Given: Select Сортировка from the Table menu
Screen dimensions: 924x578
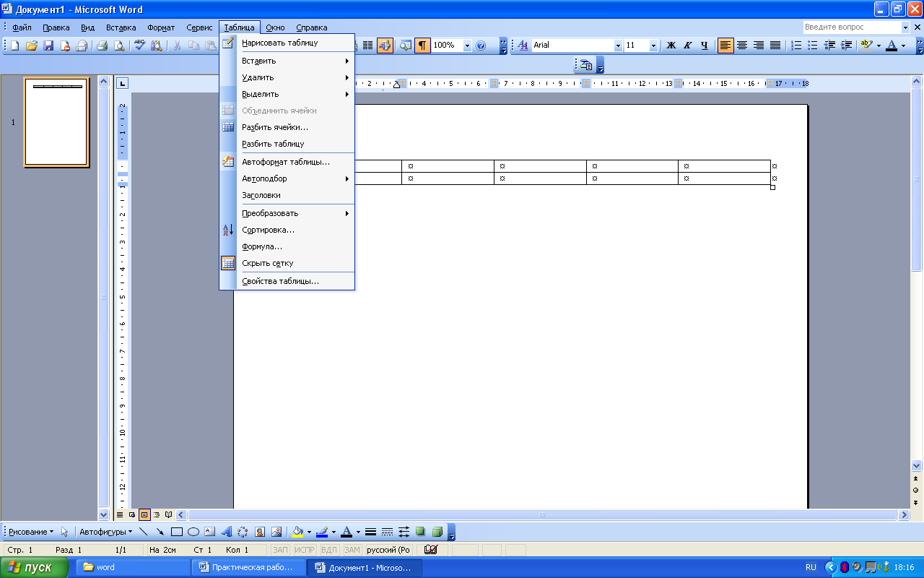Looking at the screenshot, I should 287,230.
